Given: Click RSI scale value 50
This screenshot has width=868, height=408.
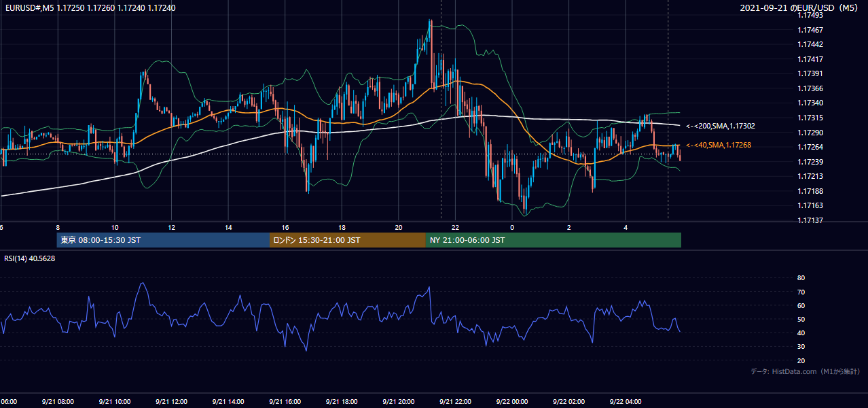Looking at the screenshot, I should point(801,319).
